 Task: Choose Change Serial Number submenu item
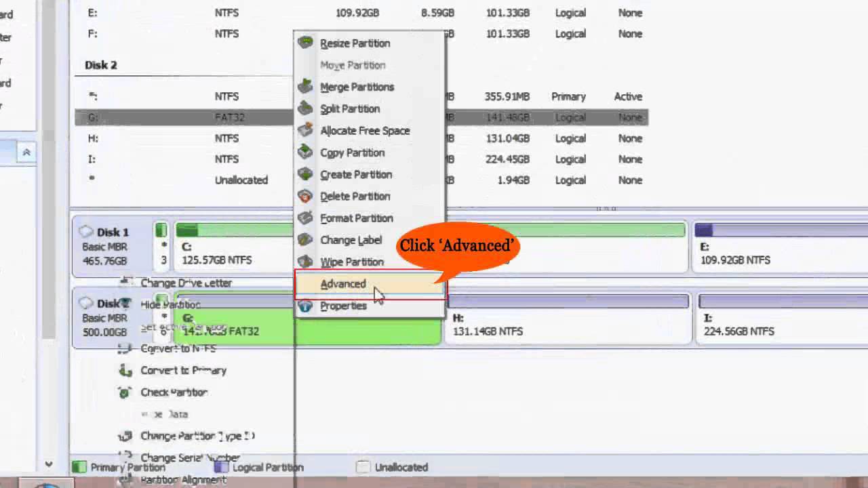(x=190, y=458)
